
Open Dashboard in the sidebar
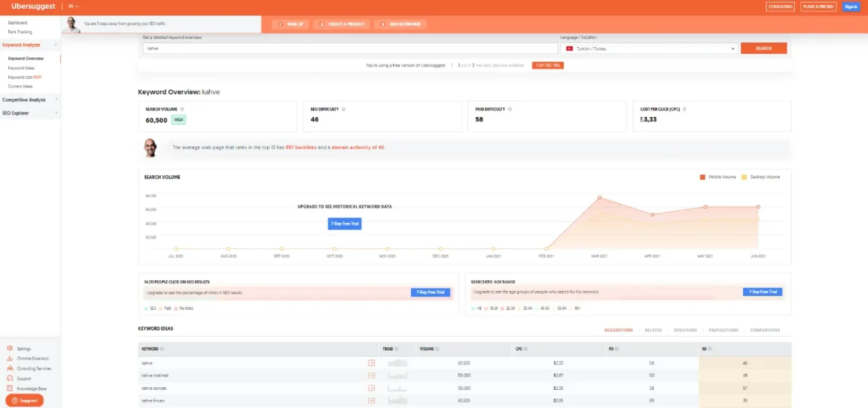(17, 23)
